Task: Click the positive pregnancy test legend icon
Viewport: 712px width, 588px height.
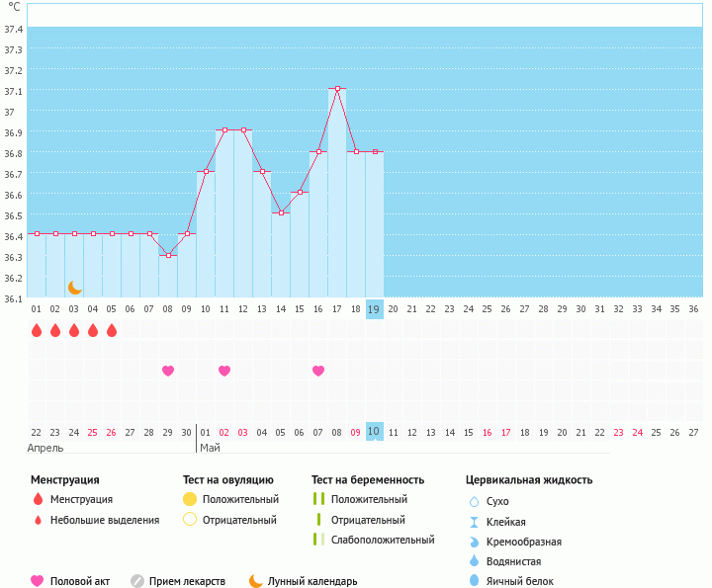Action: pos(317,499)
